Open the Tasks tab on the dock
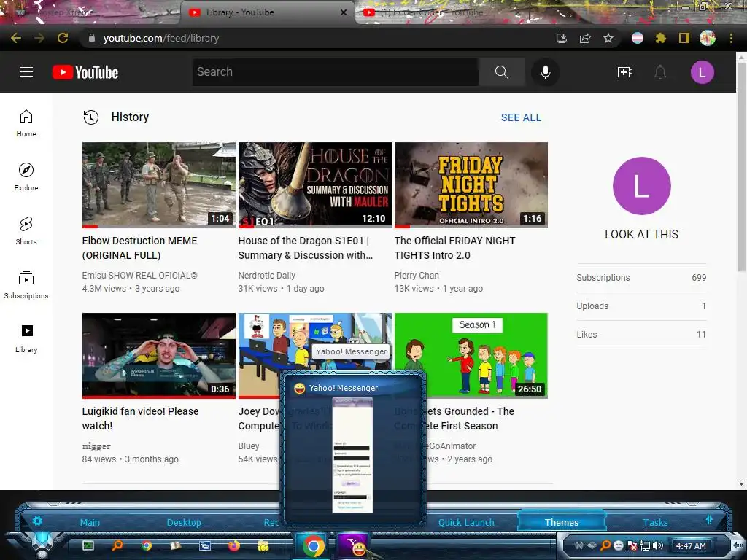The height and width of the screenshot is (560, 747). (655, 522)
